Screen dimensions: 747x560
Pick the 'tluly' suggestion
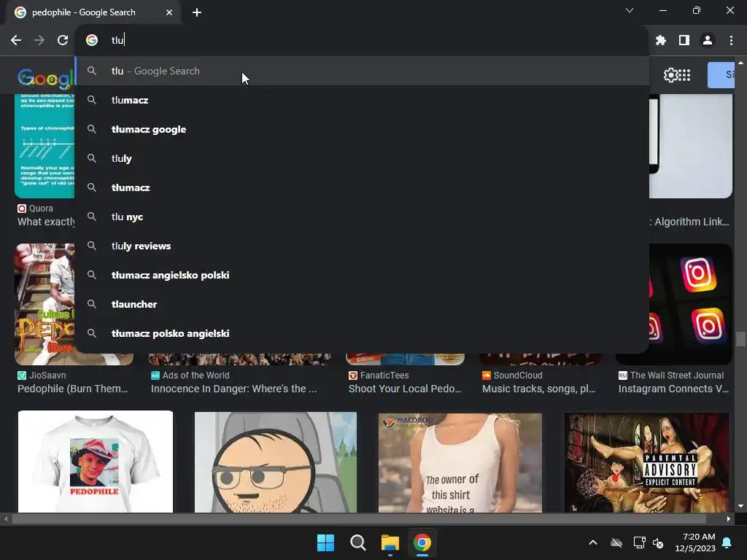pyautogui.click(x=362, y=158)
